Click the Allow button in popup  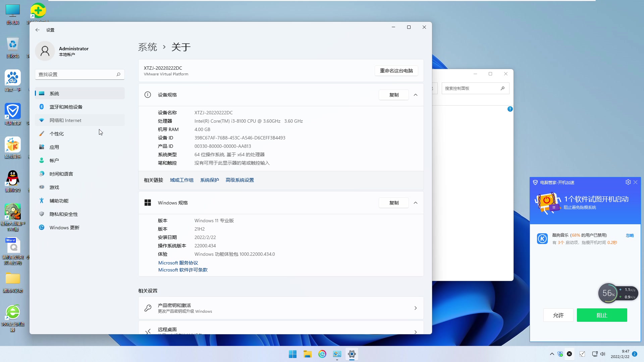[x=558, y=315]
